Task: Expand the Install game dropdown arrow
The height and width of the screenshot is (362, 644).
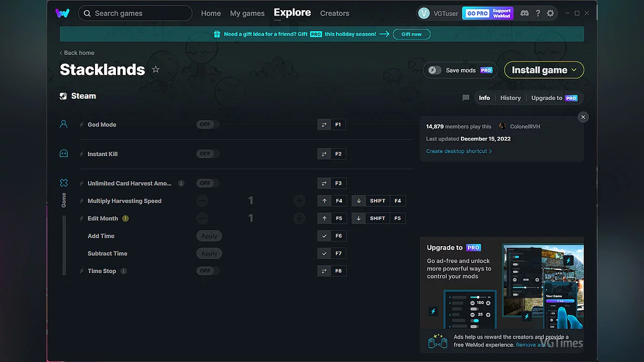Action: [x=574, y=70]
